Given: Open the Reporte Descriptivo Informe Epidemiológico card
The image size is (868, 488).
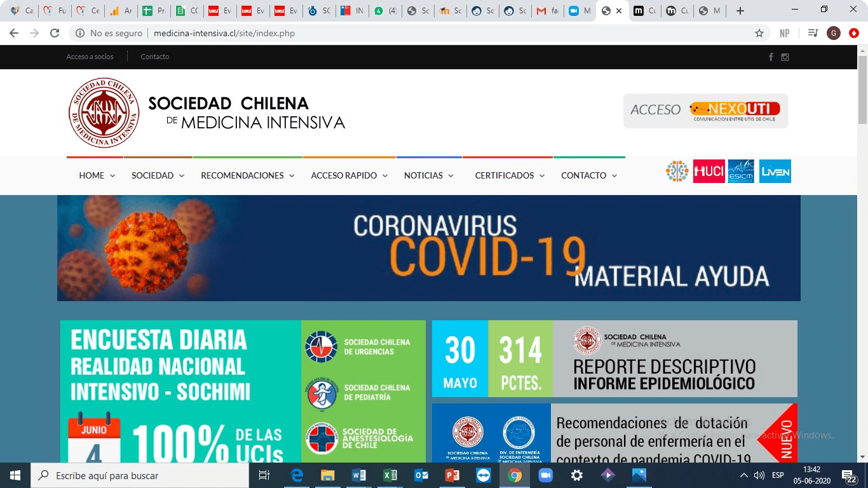Looking at the screenshot, I should click(614, 359).
